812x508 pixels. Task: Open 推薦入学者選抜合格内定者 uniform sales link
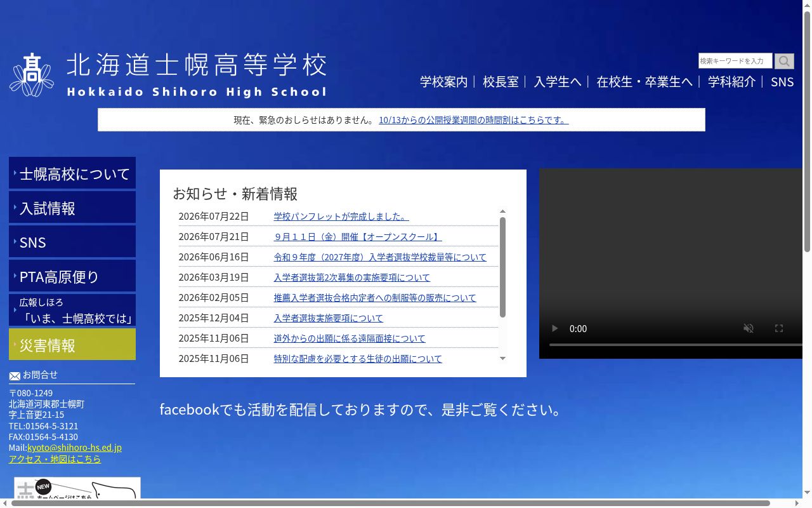coord(375,298)
